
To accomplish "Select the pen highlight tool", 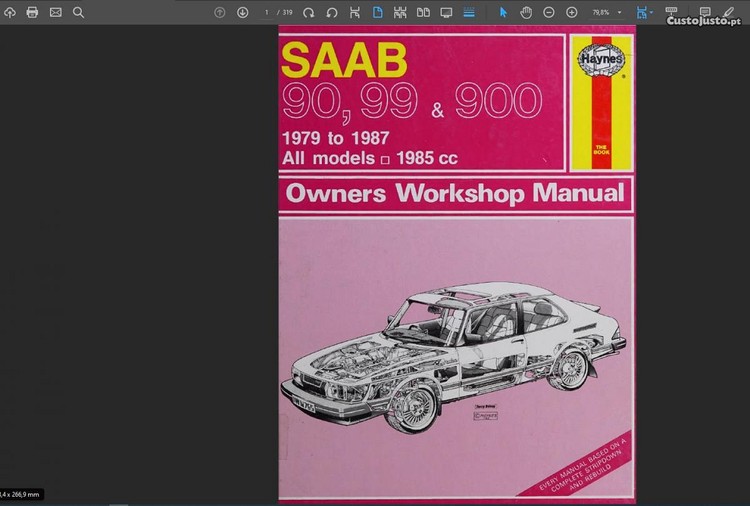I will 729,12.
